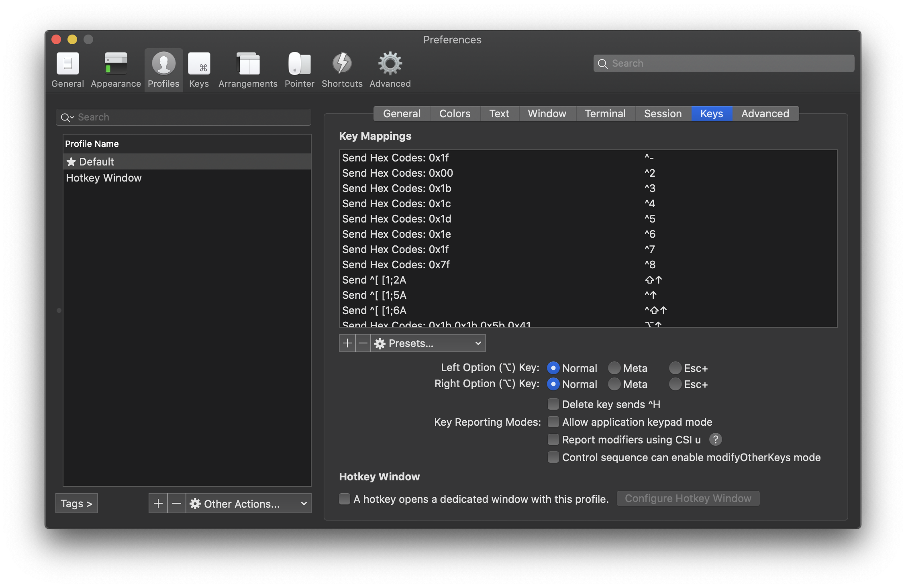Enable Allow application keypad mode
Viewport: 906px width, 588px height.
[553, 422]
